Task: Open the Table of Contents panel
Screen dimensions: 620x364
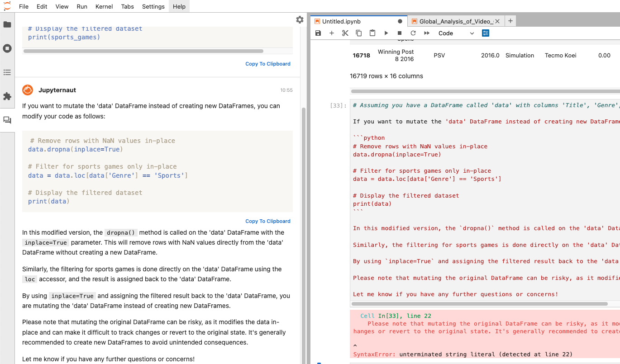Action: [7, 72]
